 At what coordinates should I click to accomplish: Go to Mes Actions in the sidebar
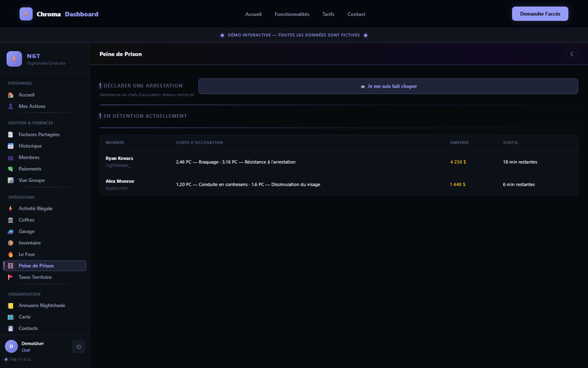[x=45, y=106]
